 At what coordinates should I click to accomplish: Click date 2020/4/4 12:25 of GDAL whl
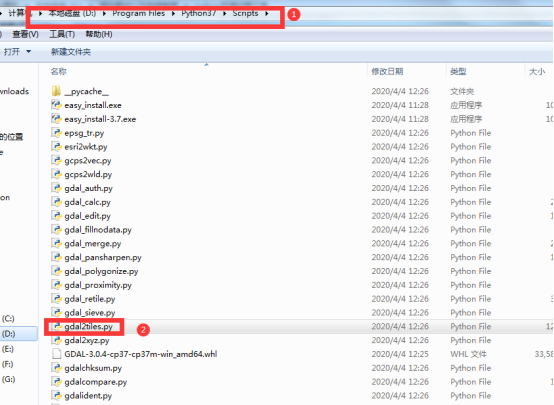(x=400, y=354)
